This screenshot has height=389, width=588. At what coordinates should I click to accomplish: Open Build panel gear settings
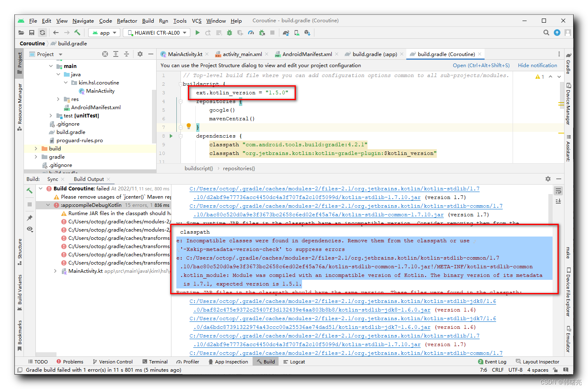(x=548, y=179)
